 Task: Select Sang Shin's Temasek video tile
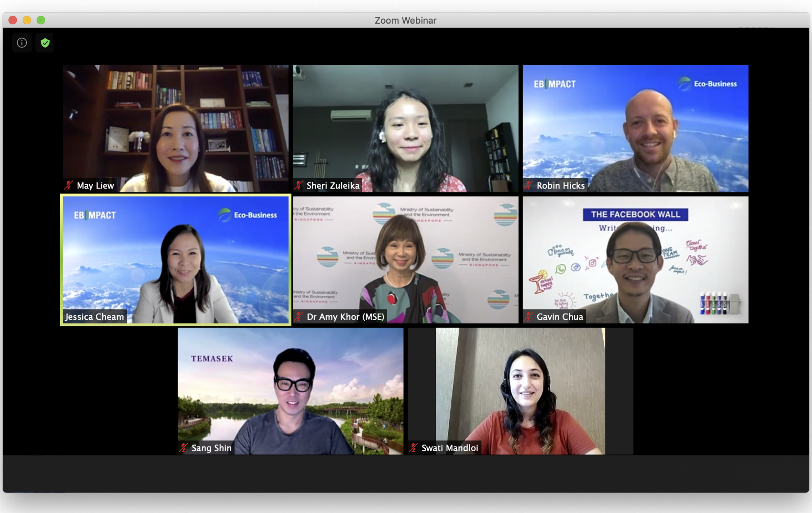pos(290,391)
